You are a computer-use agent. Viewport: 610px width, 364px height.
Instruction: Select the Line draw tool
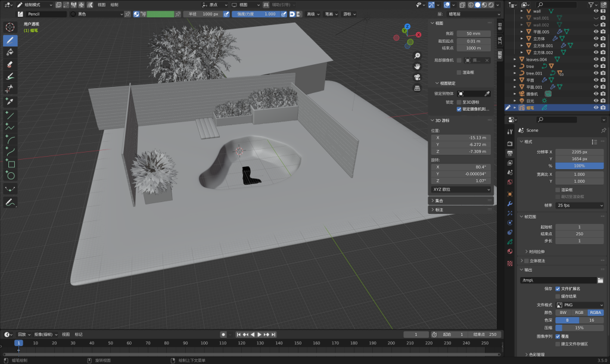pyautogui.click(x=10, y=115)
